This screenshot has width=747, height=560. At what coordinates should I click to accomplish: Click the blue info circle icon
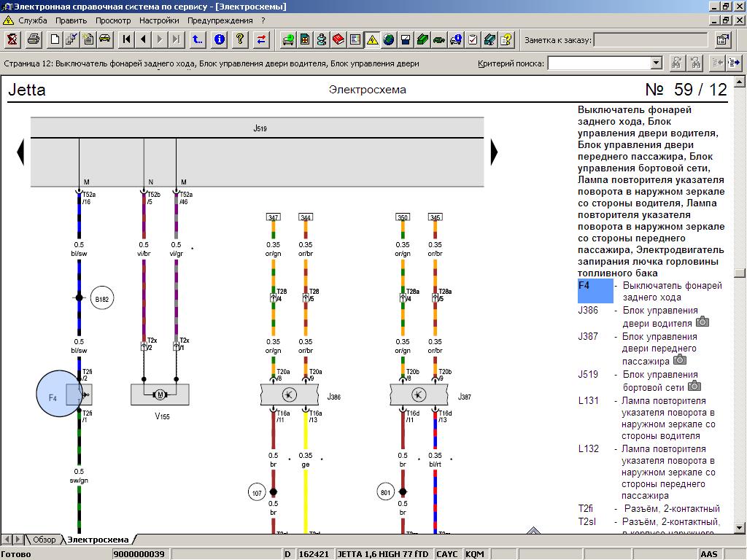coord(219,39)
